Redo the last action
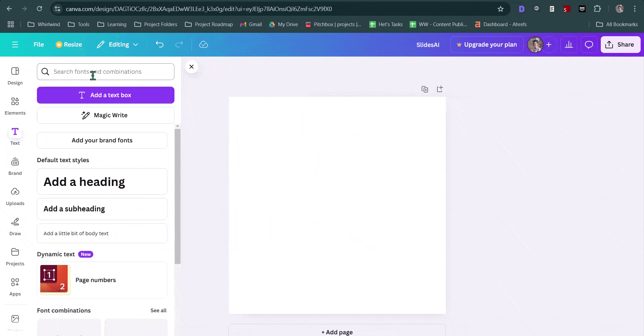Image resolution: width=644 pixels, height=336 pixels. pyautogui.click(x=179, y=44)
